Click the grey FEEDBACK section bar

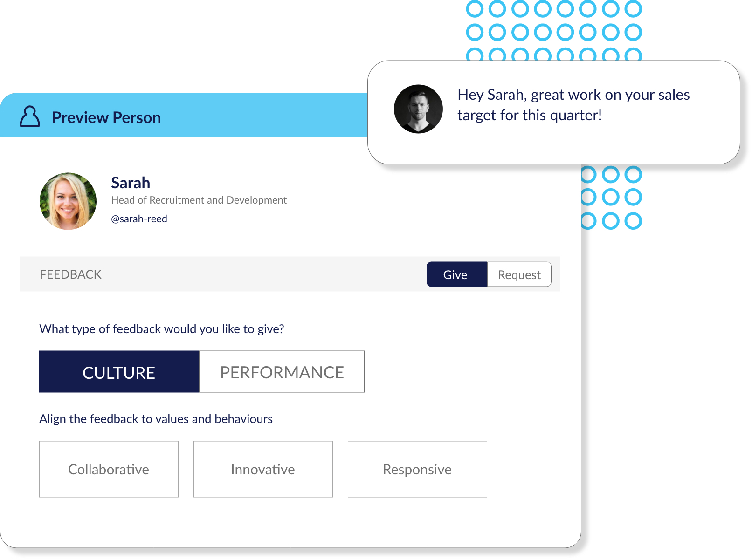(290, 274)
